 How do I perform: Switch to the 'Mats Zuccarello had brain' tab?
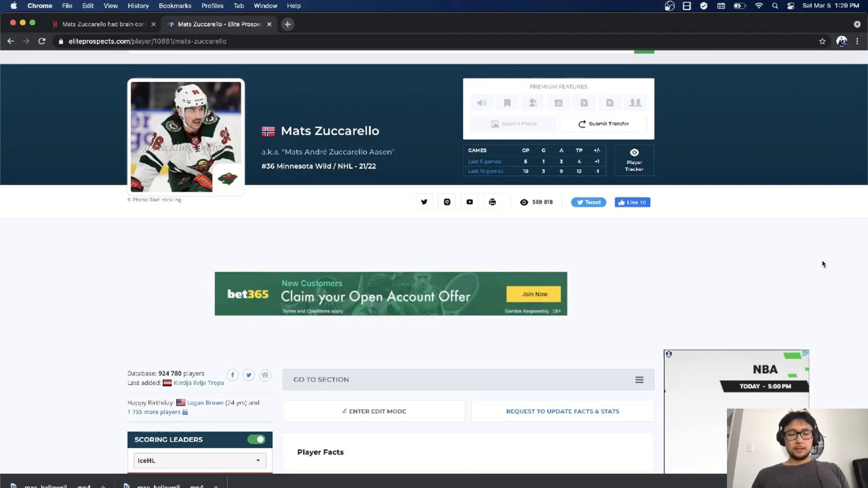pyautogui.click(x=103, y=24)
